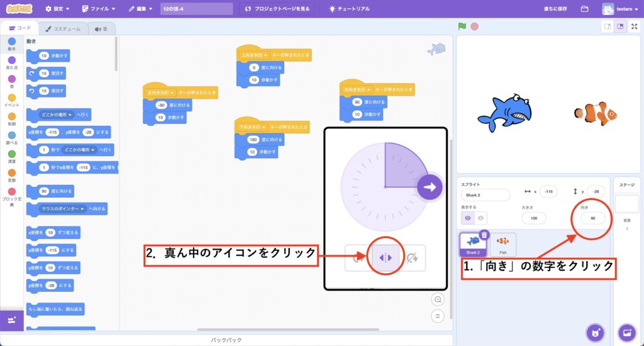
Task: Zoom out the code workspace
Action: coord(438,299)
